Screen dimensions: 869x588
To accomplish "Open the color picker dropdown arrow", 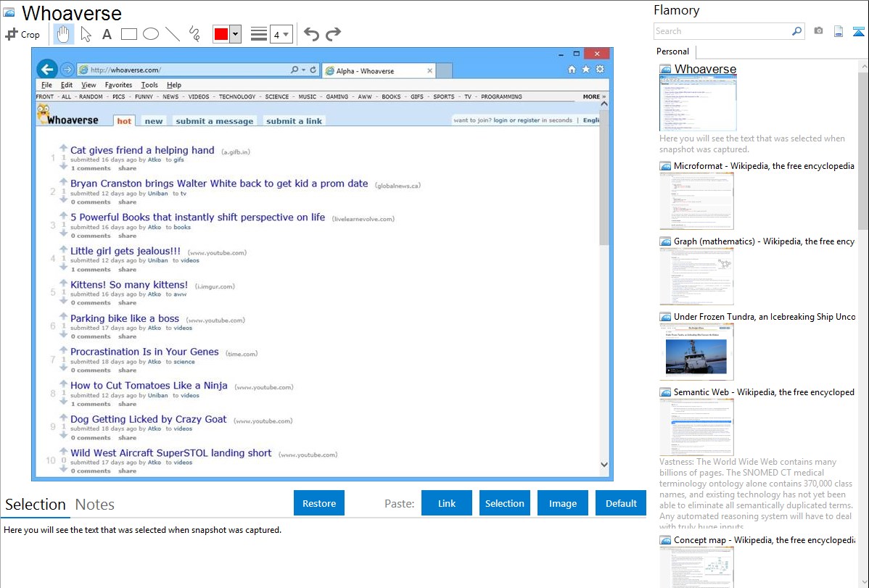I will pos(235,34).
